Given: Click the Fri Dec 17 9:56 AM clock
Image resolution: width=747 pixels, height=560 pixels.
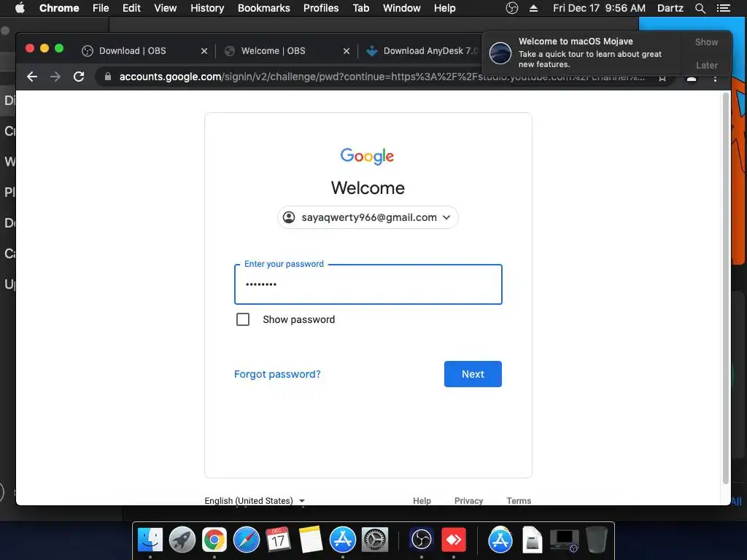Looking at the screenshot, I should point(599,8).
